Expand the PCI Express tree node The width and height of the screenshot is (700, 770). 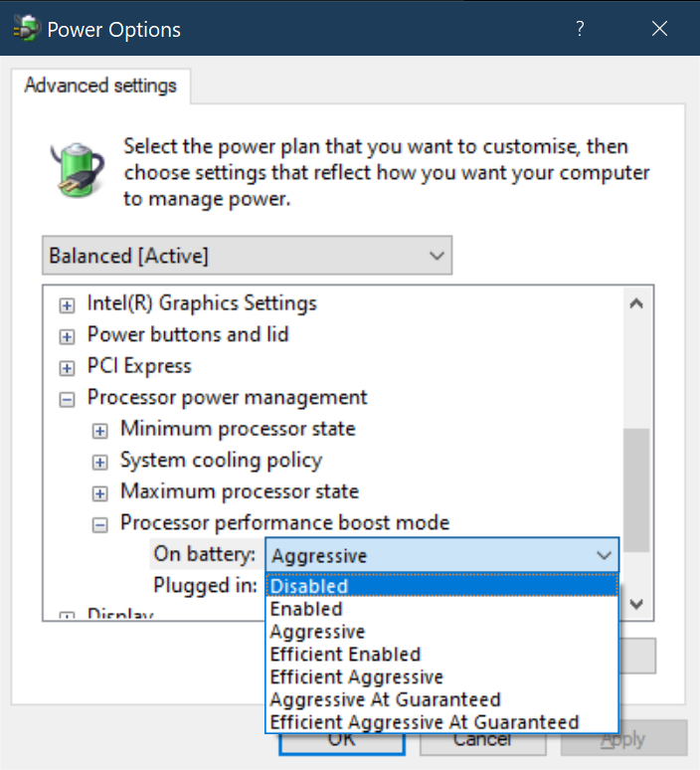[x=67, y=367]
